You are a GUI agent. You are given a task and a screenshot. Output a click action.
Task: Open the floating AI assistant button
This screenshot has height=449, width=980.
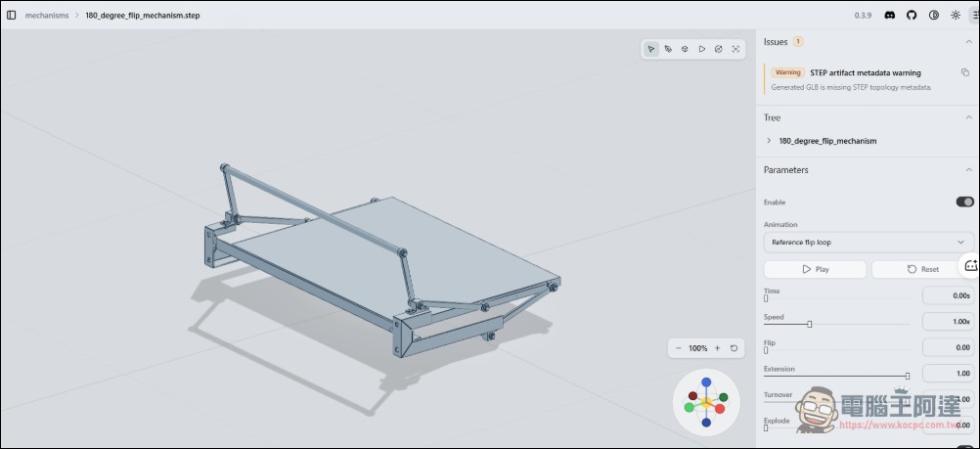970,265
